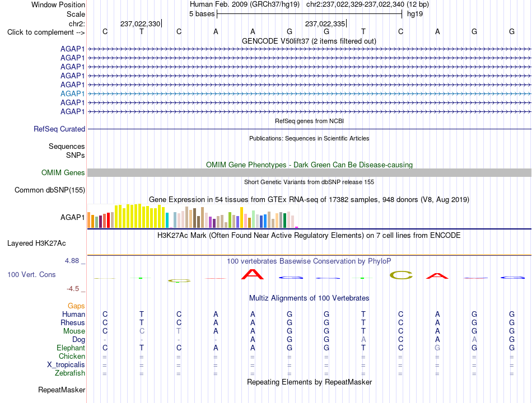Open the H3K27Ac Mark ENCODE track title
The image size is (532, 403).
coord(309,236)
